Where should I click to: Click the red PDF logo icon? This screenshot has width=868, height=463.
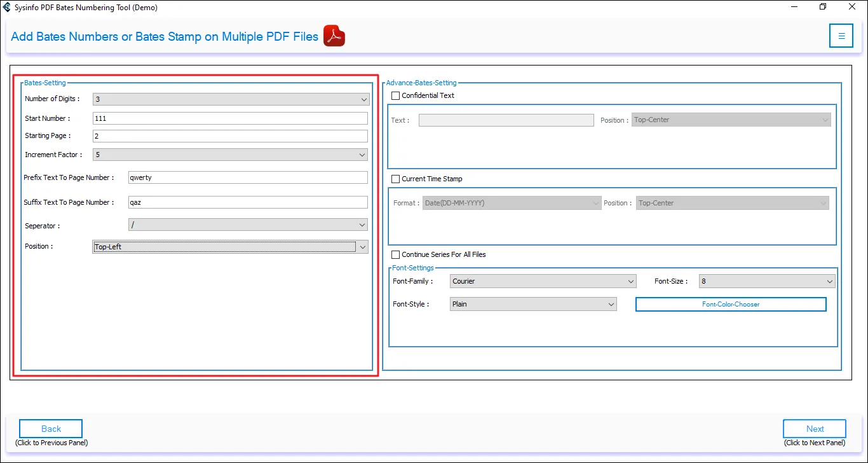[x=334, y=36]
